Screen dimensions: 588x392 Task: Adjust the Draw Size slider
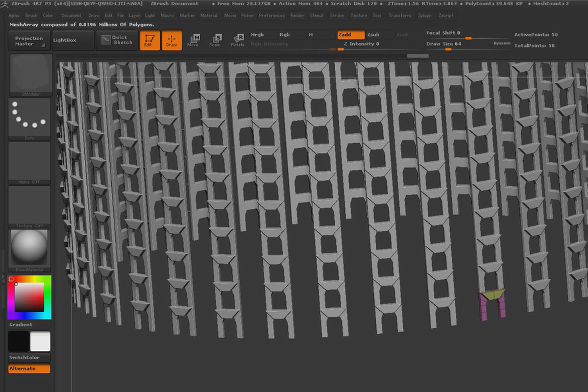(447, 49)
